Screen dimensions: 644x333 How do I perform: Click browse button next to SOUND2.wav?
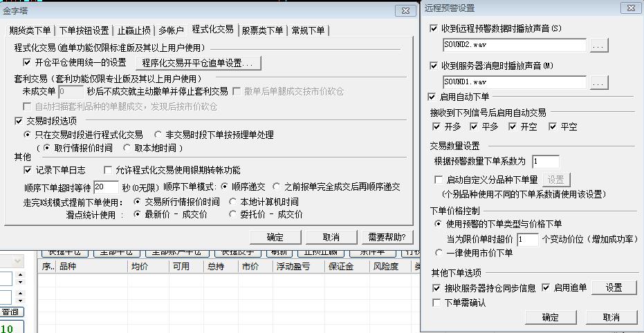click(x=599, y=46)
